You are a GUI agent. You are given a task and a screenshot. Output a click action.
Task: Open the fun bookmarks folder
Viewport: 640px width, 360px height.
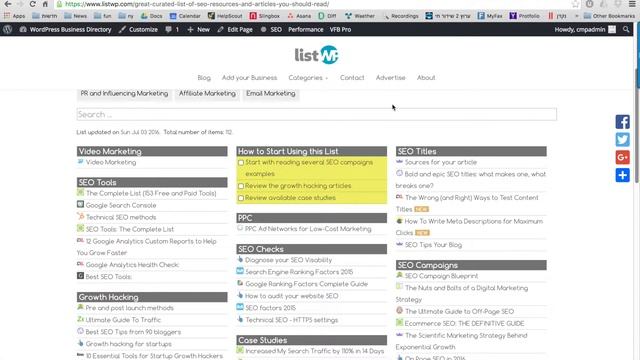click(x=103, y=16)
